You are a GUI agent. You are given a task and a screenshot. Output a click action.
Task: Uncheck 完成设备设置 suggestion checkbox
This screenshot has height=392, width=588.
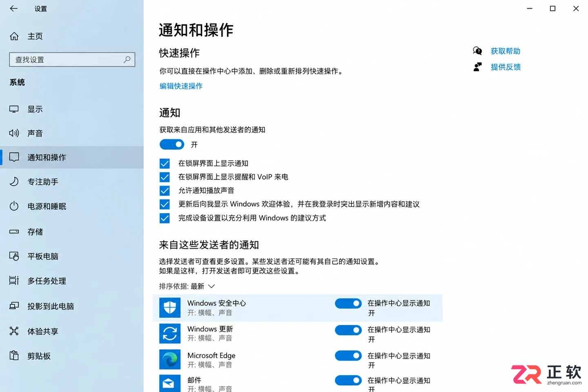coord(165,218)
